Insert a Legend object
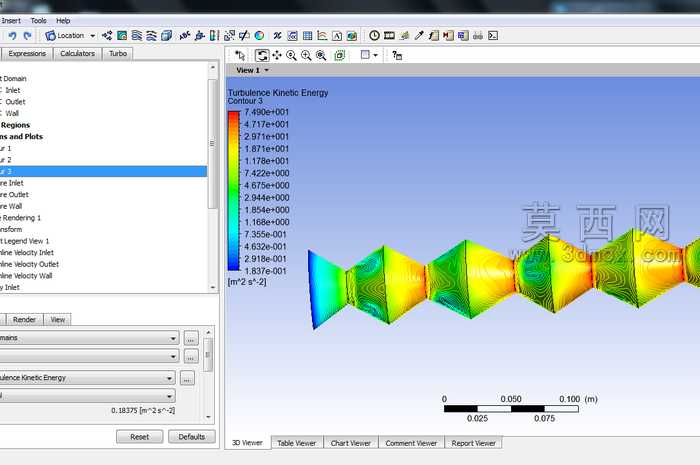 214,36
